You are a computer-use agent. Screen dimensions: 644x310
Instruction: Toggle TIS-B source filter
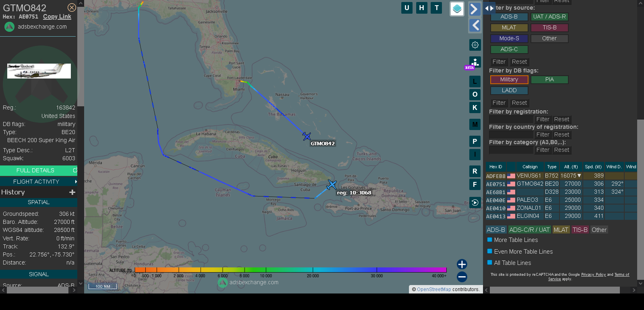[x=549, y=28]
